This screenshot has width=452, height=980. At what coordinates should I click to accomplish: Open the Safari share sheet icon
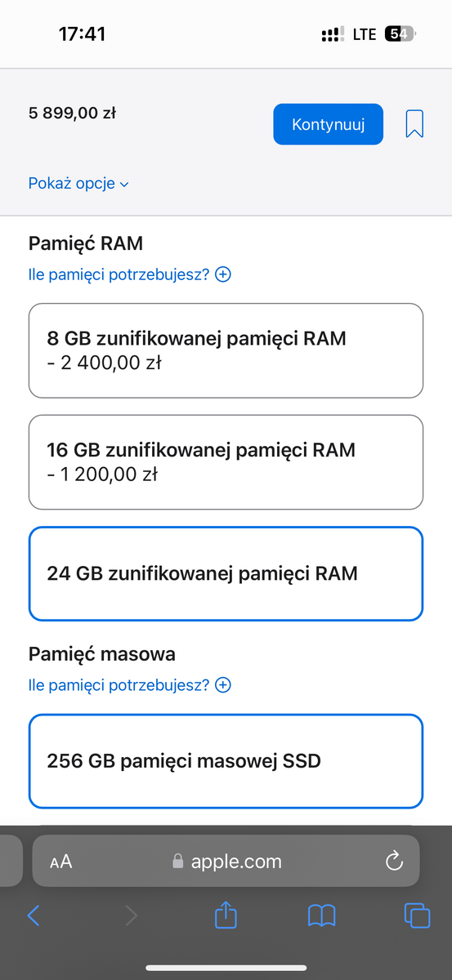(x=225, y=914)
